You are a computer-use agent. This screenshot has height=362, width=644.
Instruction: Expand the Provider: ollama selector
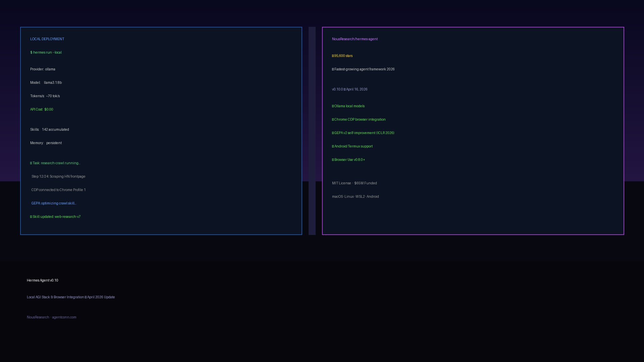click(43, 69)
